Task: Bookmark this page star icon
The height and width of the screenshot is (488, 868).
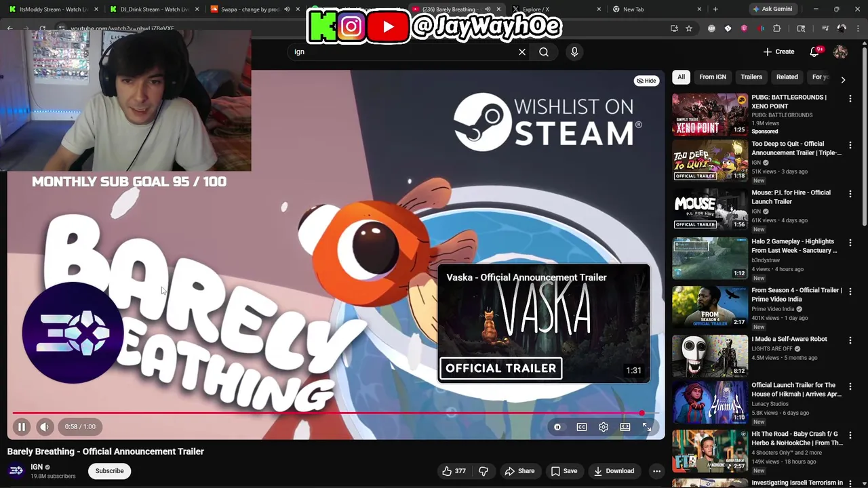Action: tap(689, 28)
